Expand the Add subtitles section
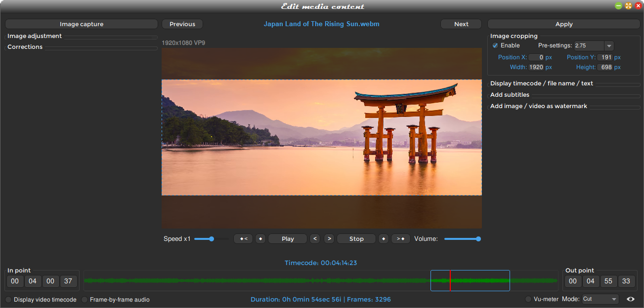644x308 pixels. tap(510, 94)
